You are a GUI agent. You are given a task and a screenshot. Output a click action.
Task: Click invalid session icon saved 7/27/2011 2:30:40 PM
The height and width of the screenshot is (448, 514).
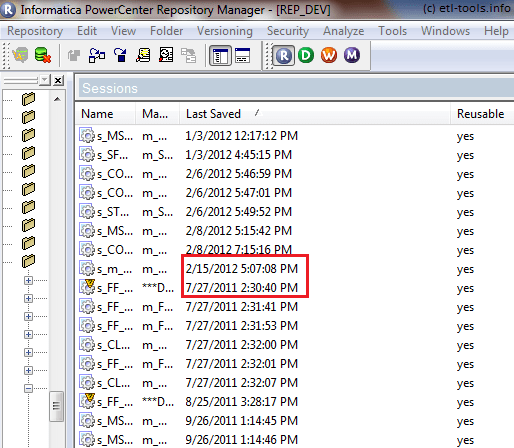coord(87,287)
